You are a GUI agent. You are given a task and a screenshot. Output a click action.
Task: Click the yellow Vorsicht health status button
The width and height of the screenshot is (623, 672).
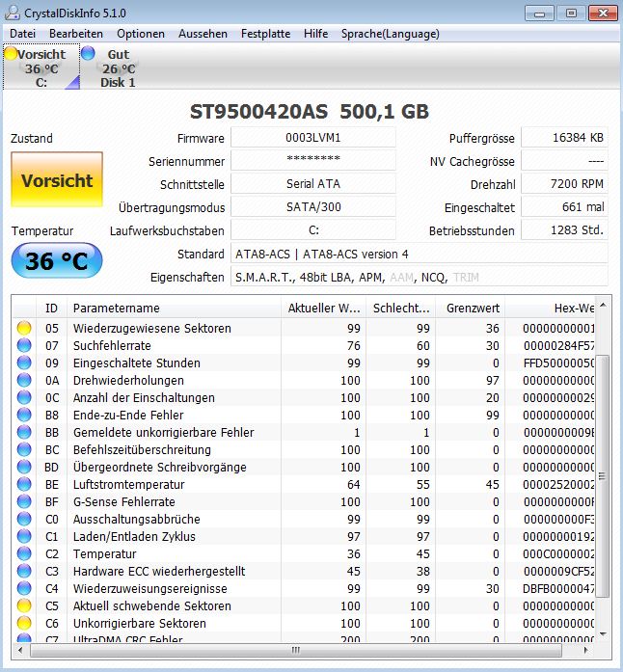tap(57, 179)
